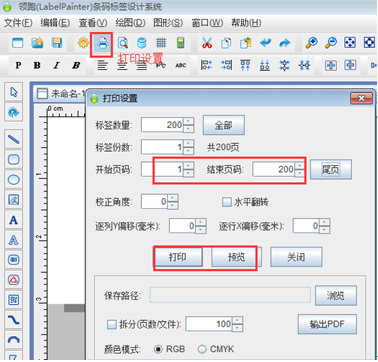Focus the 结束页码 input field

(x=274, y=169)
